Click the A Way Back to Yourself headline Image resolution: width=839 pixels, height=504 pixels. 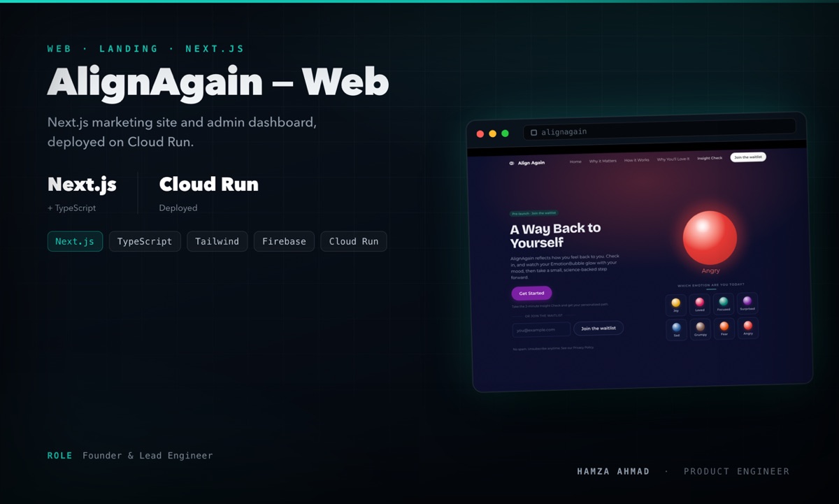coord(555,236)
